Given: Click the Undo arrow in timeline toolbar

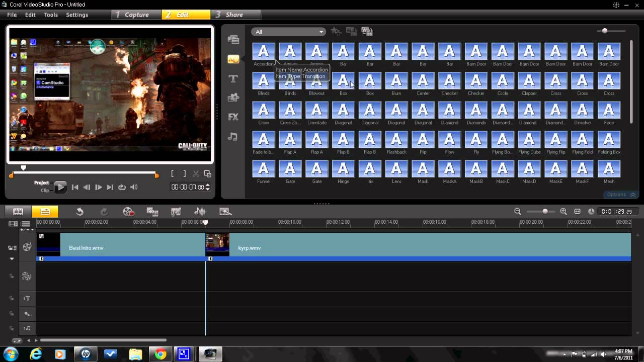Looking at the screenshot, I should click(x=79, y=212).
